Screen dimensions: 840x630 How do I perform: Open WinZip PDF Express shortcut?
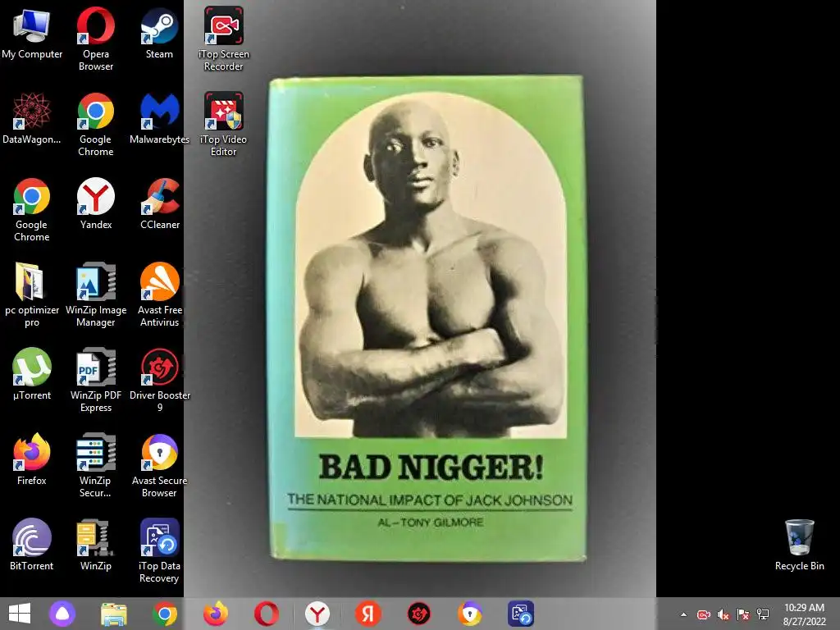(x=96, y=380)
